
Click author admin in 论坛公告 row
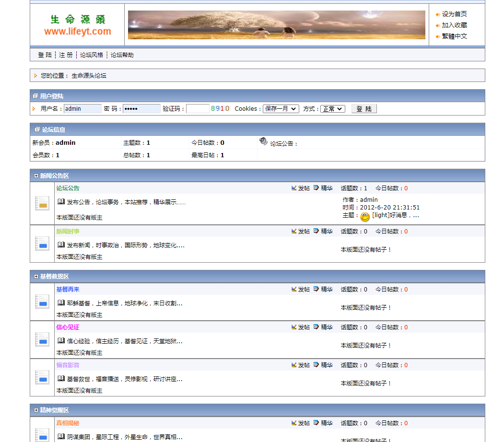[x=369, y=200]
